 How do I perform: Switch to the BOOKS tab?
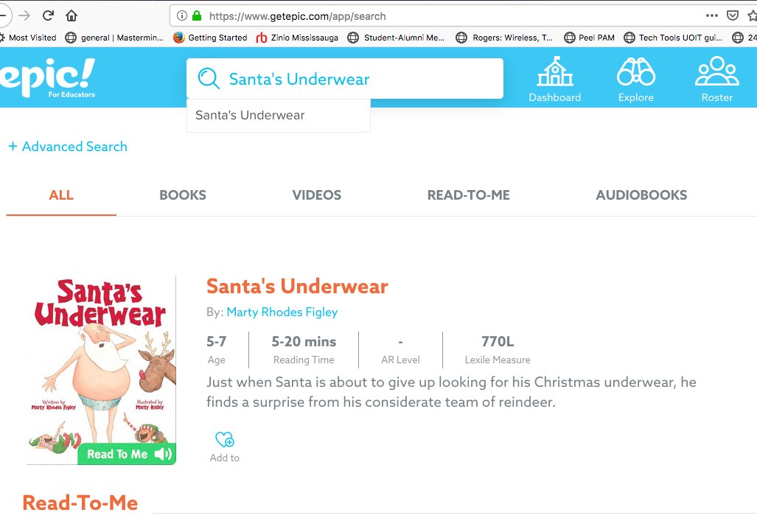pyautogui.click(x=183, y=195)
